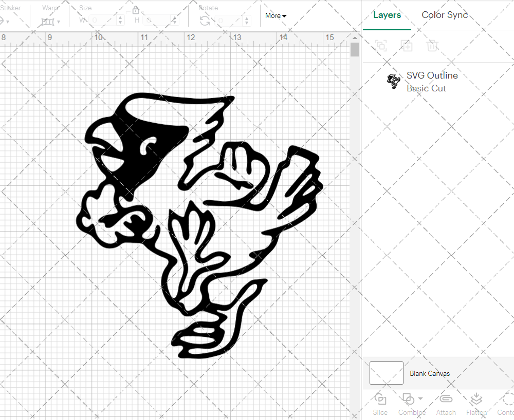Click the Attach paperclip icon

446,400
